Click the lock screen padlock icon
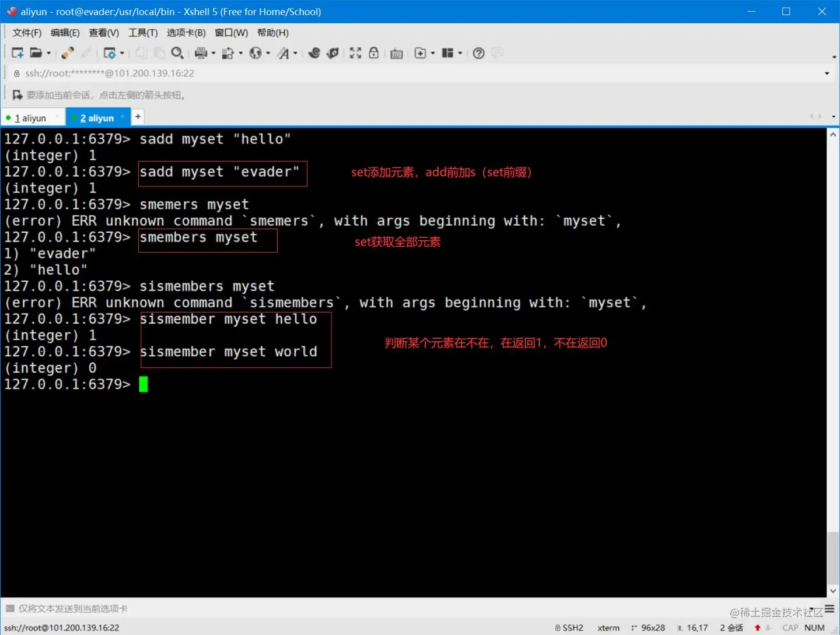This screenshot has height=635, width=840. tap(374, 53)
